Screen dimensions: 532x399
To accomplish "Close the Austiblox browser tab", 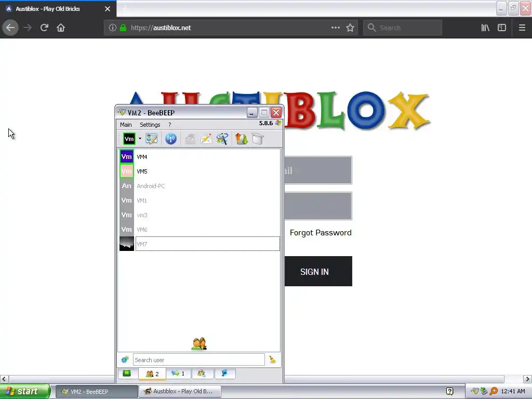I will (x=108, y=9).
